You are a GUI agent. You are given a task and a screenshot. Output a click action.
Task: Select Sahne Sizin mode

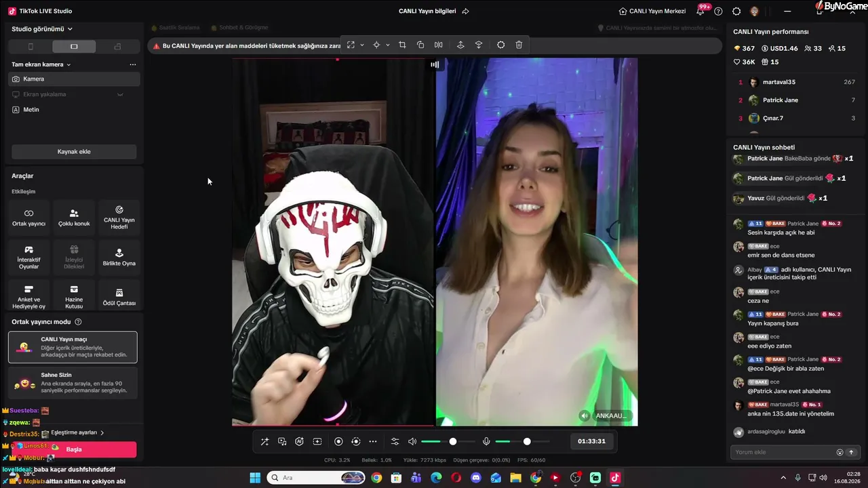(x=73, y=383)
